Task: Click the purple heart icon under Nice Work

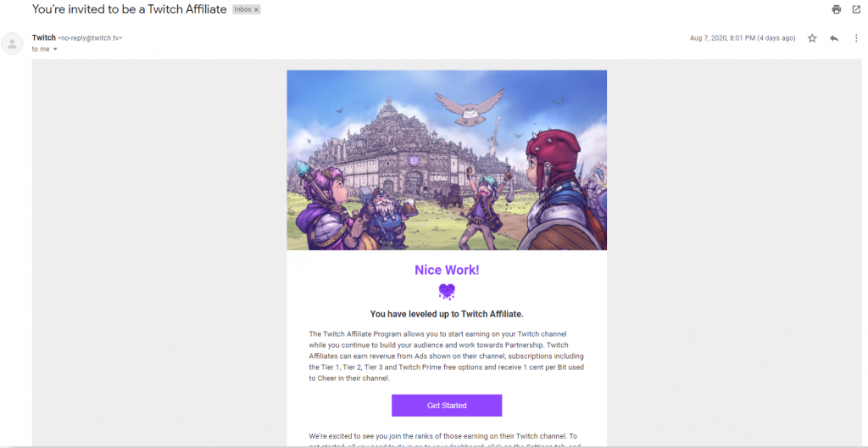Action: click(x=447, y=291)
